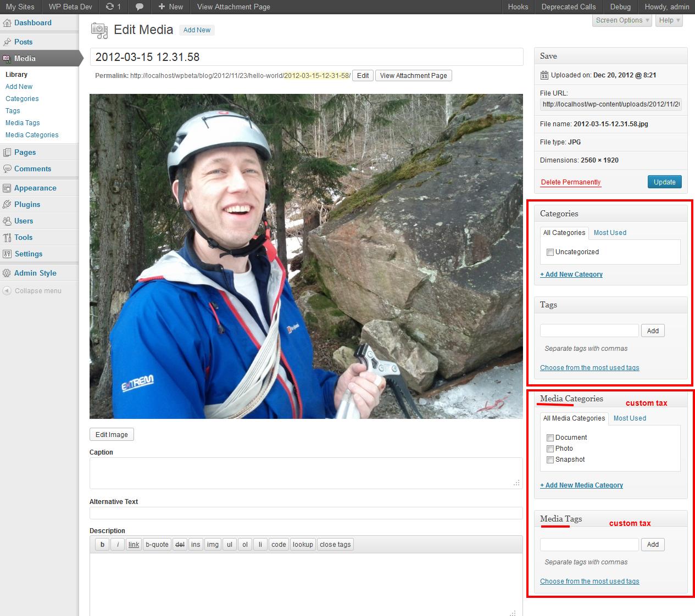
Task: Click the img quicktag button
Action: [213, 545]
